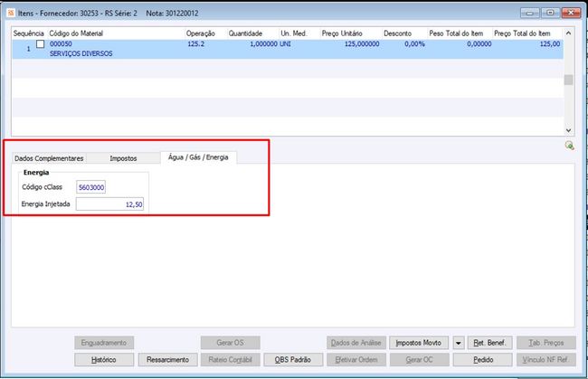Click the Desconto column header
The image size is (588, 379).
397,33
